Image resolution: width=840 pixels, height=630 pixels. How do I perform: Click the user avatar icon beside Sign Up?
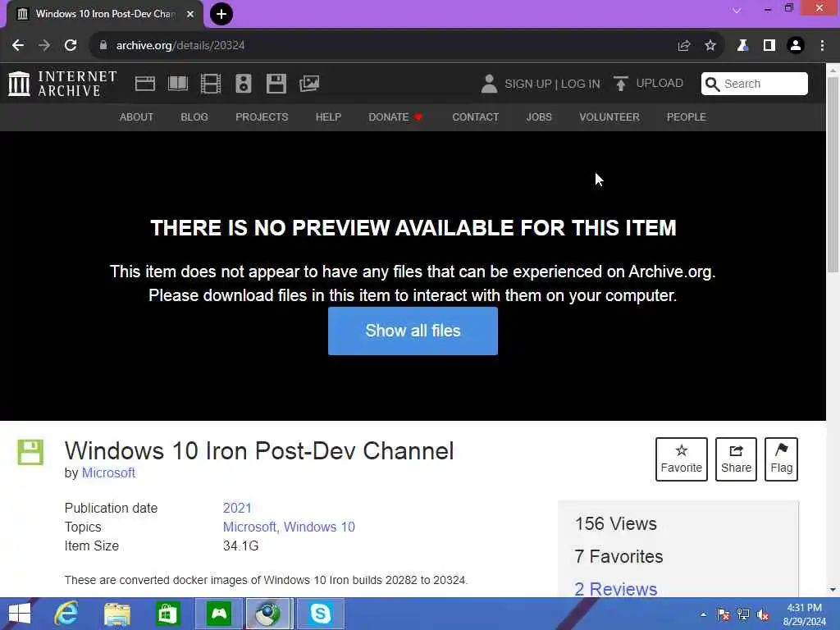pyautogui.click(x=489, y=84)
